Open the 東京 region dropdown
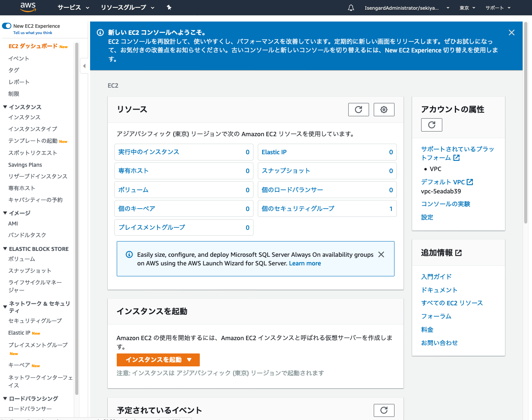The image size is (532, 420). tap(467, 8)
